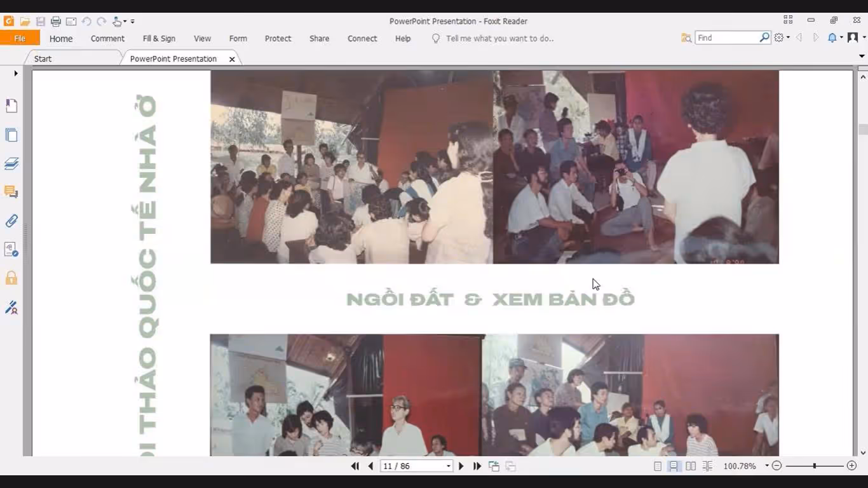
Task: Click the next view icon
Action: point(510,466)
